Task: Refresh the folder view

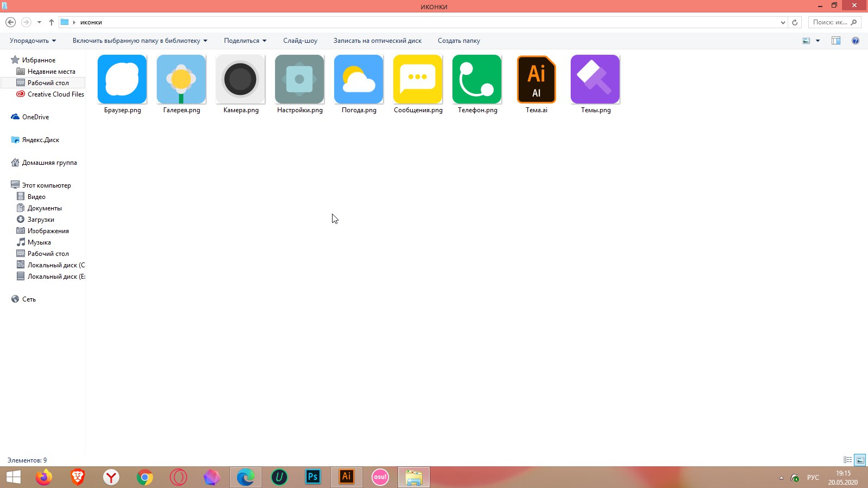Action: click(795, 22)
